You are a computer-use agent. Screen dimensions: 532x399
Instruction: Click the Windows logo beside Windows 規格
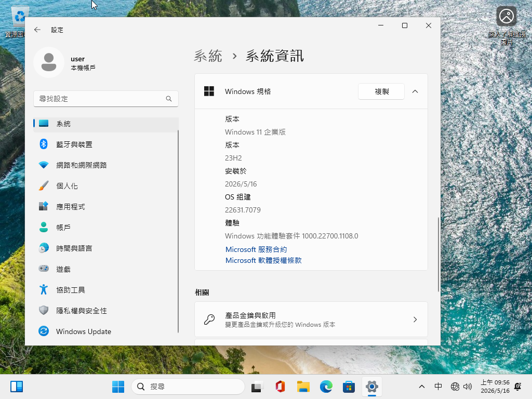pos(209,91)
